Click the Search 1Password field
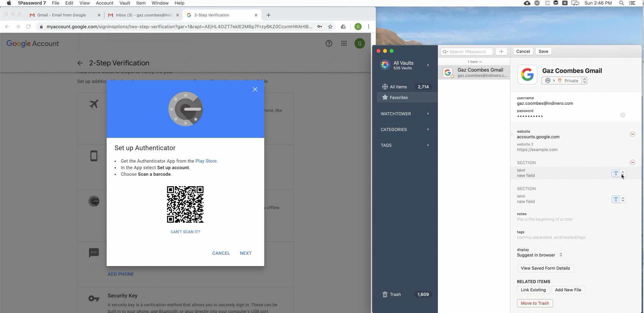 tap(467, 52)
